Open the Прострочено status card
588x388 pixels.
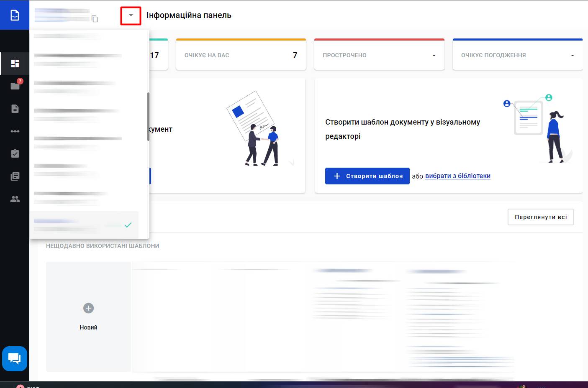coord(379,55)
